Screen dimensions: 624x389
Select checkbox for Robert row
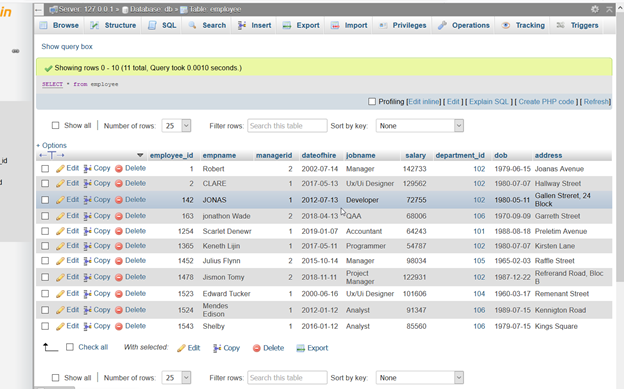45,169
